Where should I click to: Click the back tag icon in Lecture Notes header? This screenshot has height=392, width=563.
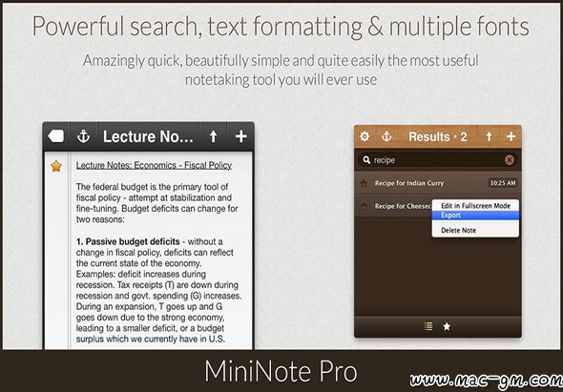56,136
